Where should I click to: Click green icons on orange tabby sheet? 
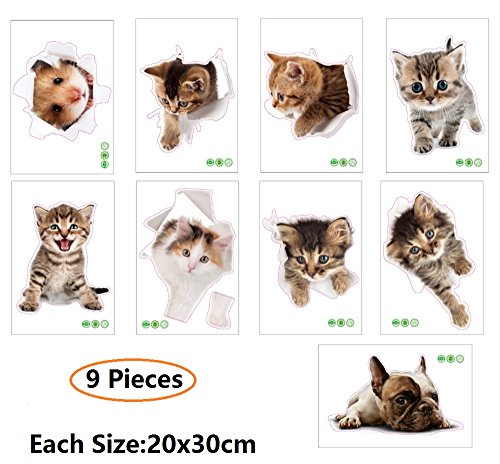[344, 162]
